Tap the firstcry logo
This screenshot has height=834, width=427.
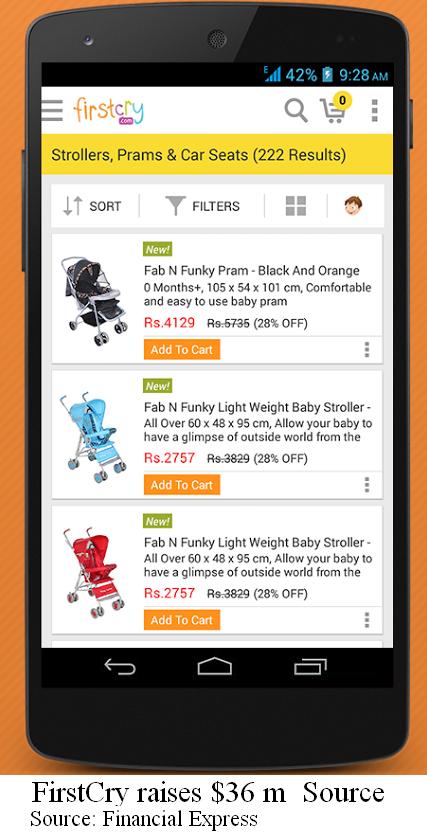coord(108,110)
